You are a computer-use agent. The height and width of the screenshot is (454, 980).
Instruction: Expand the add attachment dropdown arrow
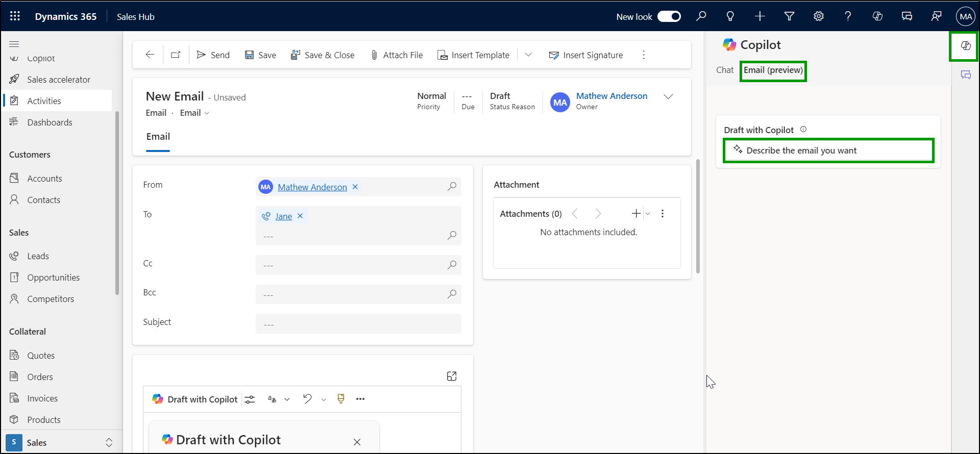point(648,214)
